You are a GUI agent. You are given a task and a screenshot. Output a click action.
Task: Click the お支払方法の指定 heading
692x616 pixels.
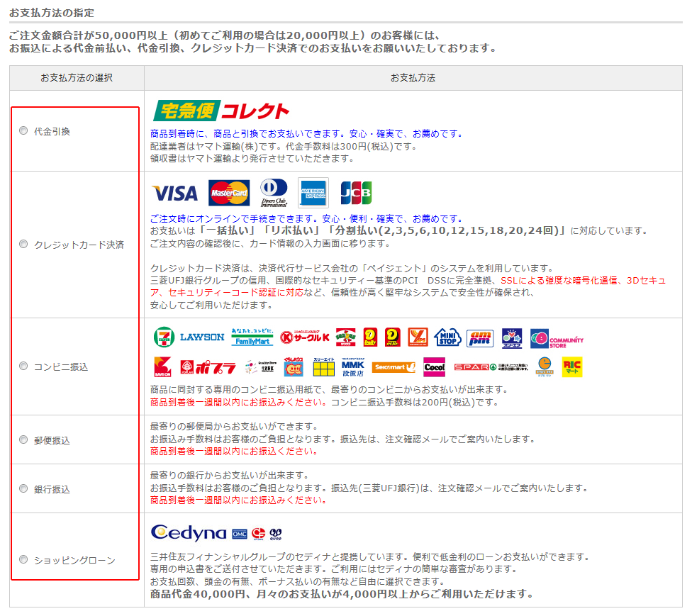pyautogui.click(x=52, y=13)
